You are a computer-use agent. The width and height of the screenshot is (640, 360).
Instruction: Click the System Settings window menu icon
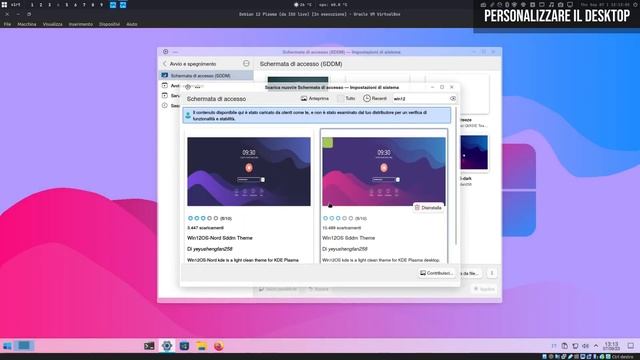165,52
